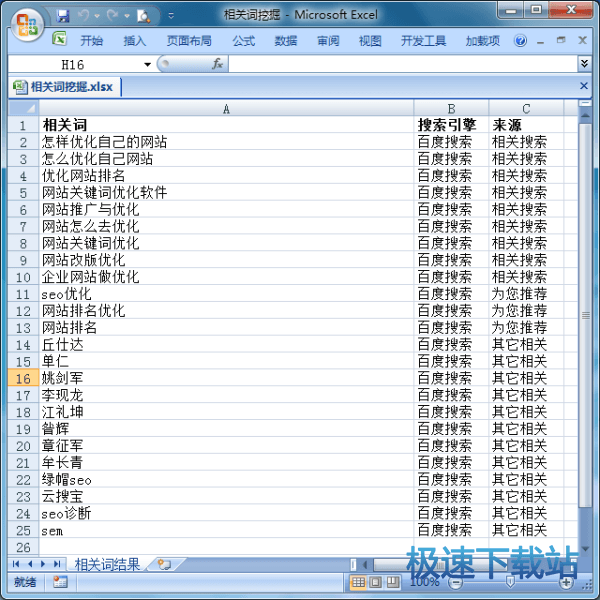Viewport: 600px width, 600px height.
Task: Open the Redo history dropdown arrow
Action: click(127, 16)
